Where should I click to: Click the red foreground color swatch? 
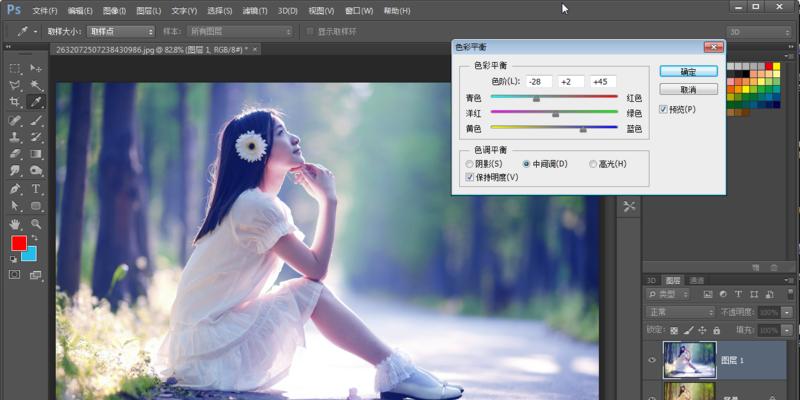coord(18,243)
